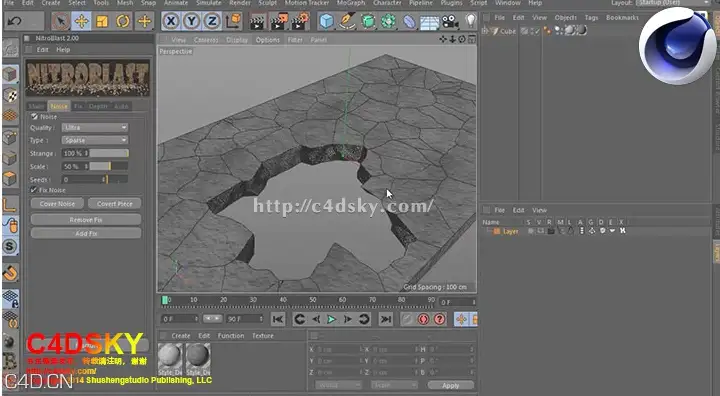Click the Covert Piece button

(x=114, y=204)
